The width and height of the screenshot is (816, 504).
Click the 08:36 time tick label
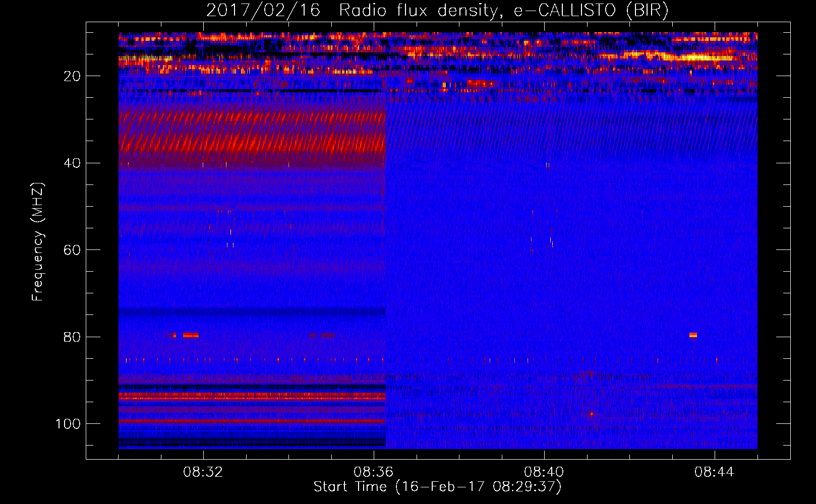pyautogui.click(x=374, y=472)
